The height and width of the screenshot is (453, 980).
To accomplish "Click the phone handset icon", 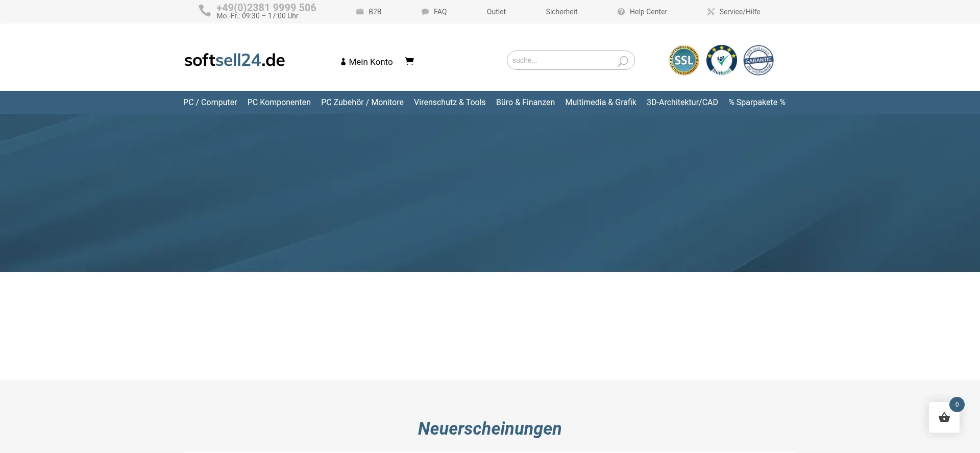I will [205, 11].
